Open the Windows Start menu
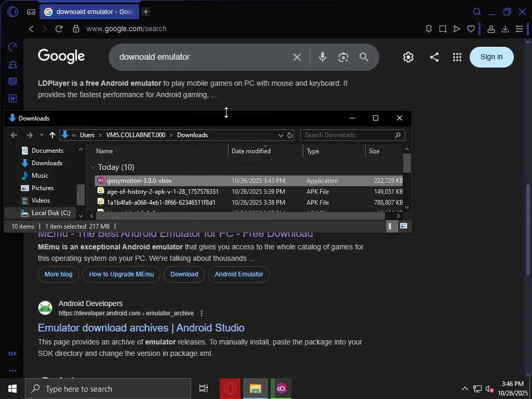The image size is (532, 399). pos(12,389)
